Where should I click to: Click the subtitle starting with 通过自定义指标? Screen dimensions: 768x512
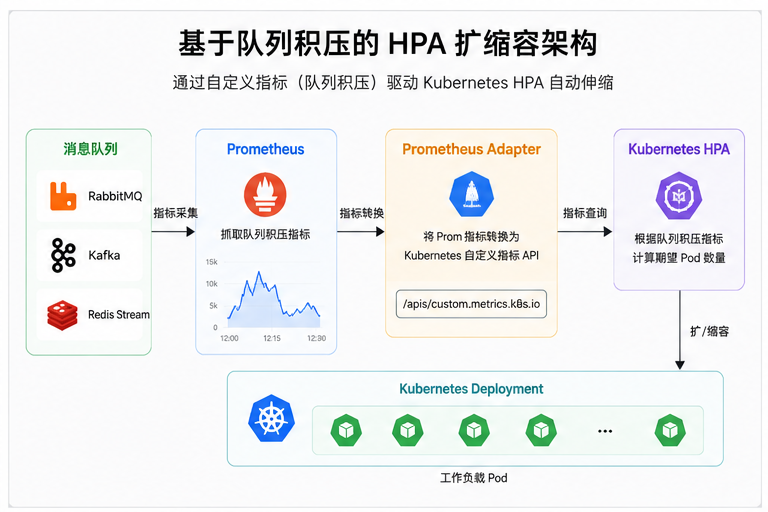(393, 82)
